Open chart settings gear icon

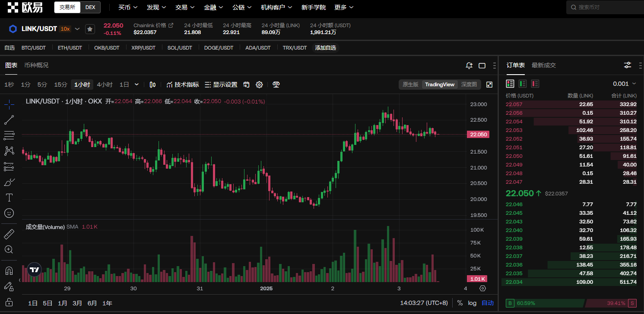pos(259,85)
